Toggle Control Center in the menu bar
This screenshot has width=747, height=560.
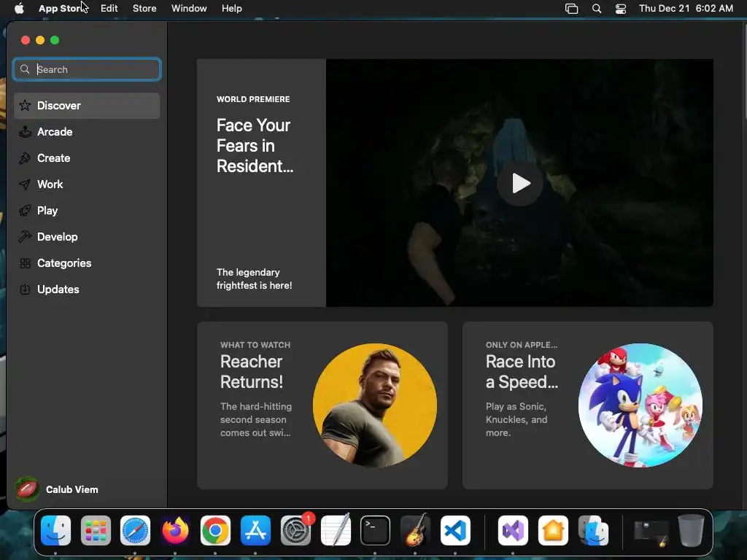(x=621, y=9)
